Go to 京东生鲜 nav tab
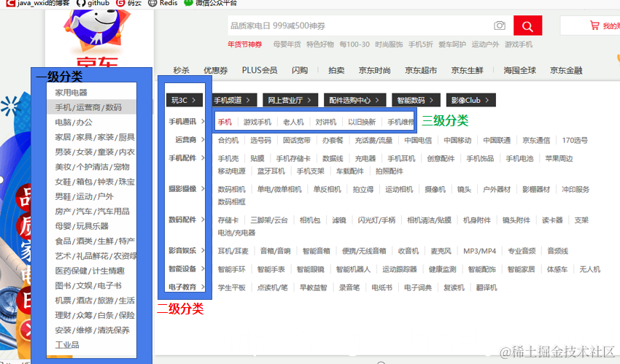Screen dimensions: 620x364 tap(467, 70)
